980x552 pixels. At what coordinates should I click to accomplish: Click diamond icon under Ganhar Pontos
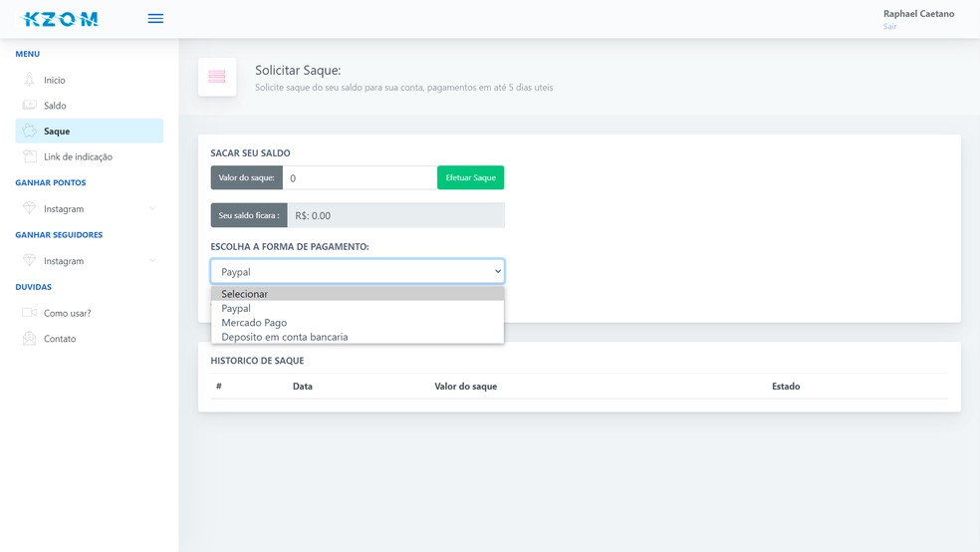[29, 208]
